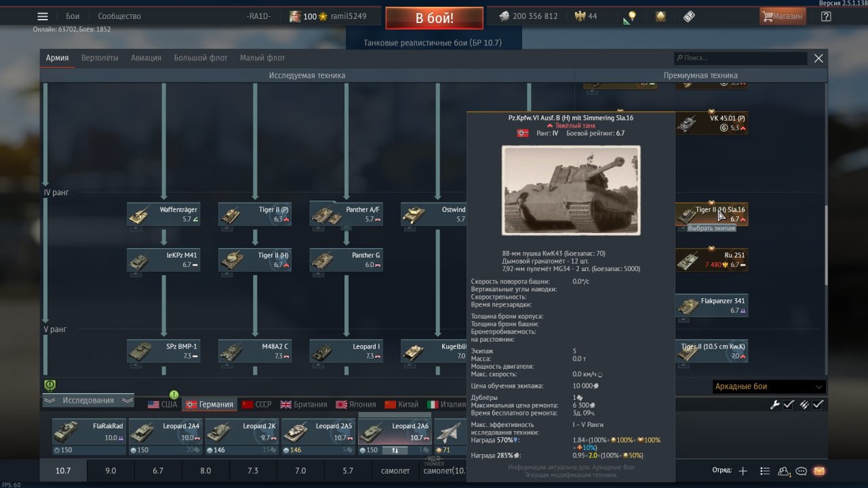Select the Китай country tab
Image resolution: width=868 pixels, height=488 pixels.
tap(401, 405)
